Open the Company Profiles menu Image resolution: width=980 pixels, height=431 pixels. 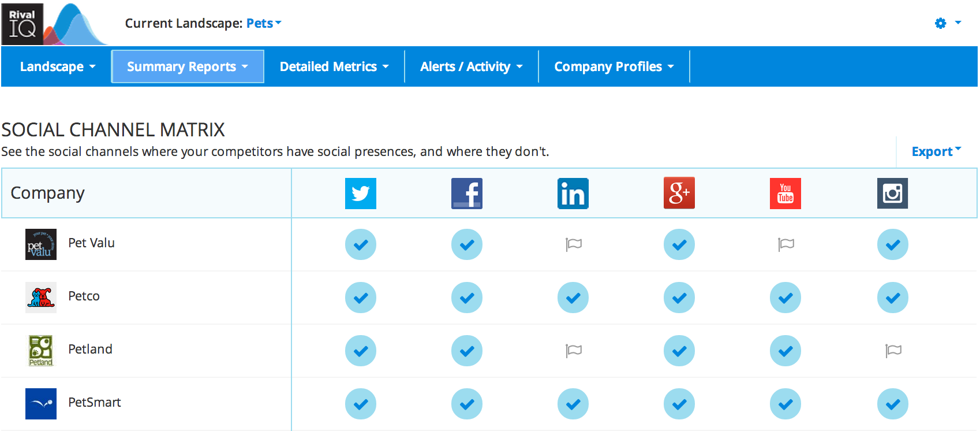[x=614, y=66]
